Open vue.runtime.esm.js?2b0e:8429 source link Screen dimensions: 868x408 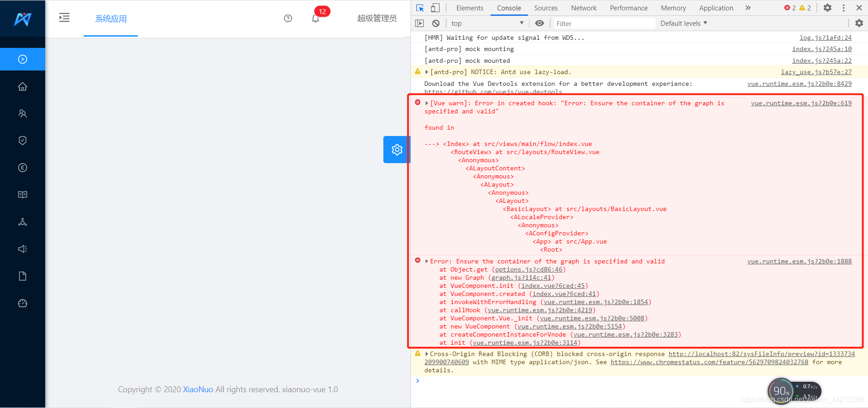pyautogui.click(x=799, y=84)
